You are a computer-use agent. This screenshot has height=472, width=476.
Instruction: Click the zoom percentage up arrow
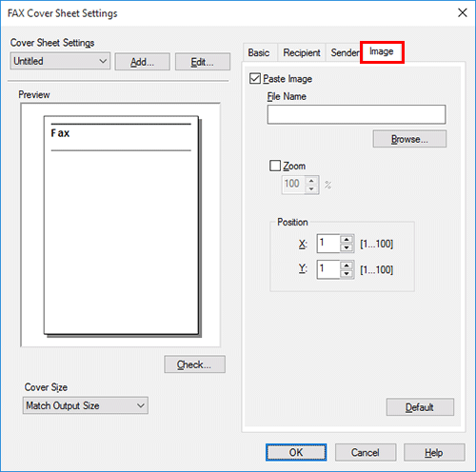point(311,181)
